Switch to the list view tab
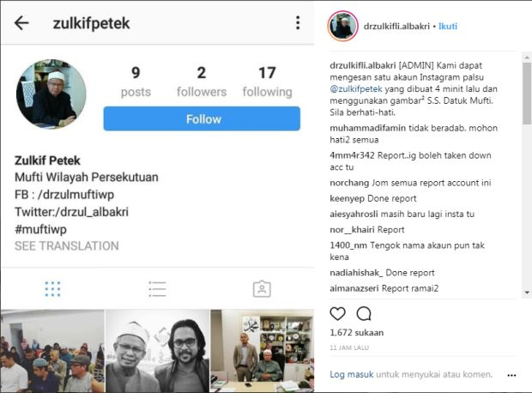The image size is (532, 393). 157,289
